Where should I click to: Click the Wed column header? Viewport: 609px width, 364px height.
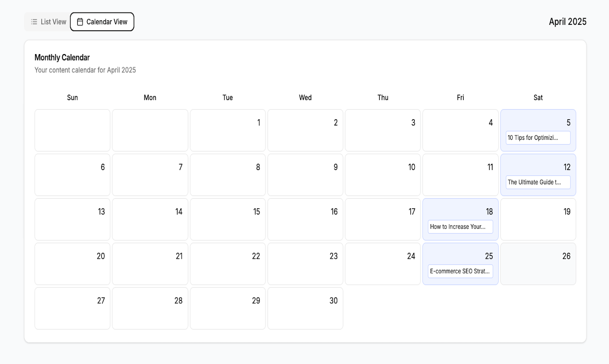[305, 98]
